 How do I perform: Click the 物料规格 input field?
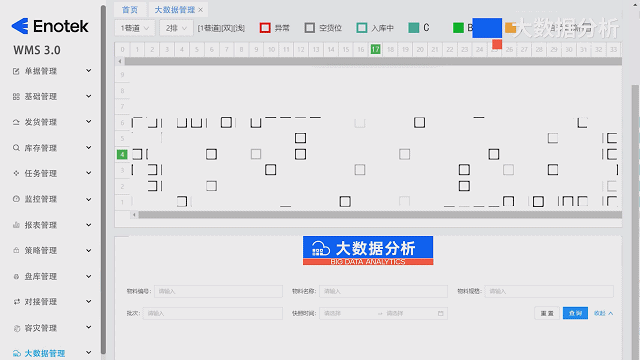(x=549, y=291)
